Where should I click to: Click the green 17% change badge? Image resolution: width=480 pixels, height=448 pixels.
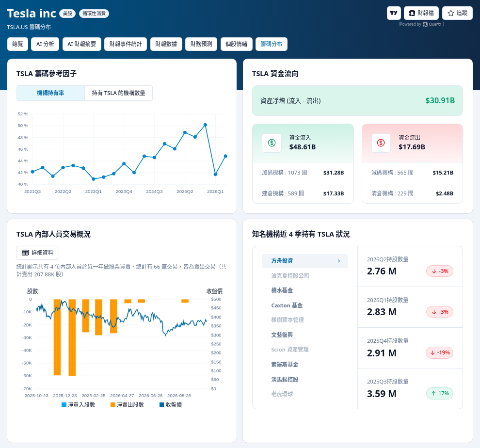pyautogui.click(x=440, y=393)
